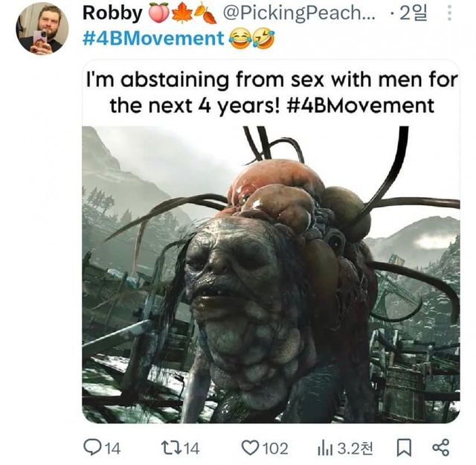476x465 pixels.
Task: Open the view analytics bar-chart icon
Action: click(325, 447)
